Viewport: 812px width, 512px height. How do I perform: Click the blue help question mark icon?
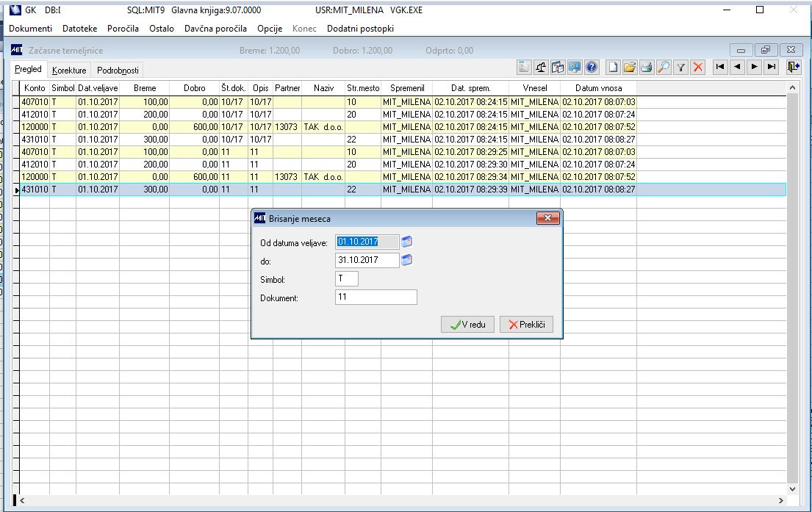592,68
